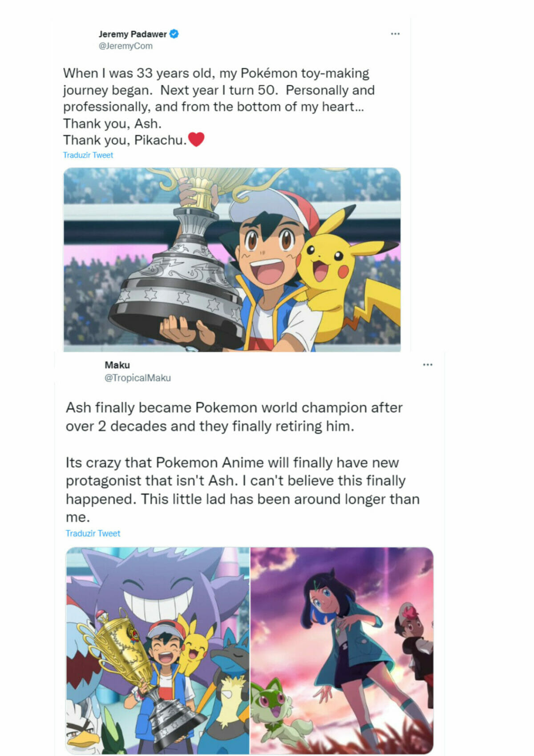Click Jeremy Padawer's avatar area
Screen dimensions: 534x756
(x=79, y=40)
